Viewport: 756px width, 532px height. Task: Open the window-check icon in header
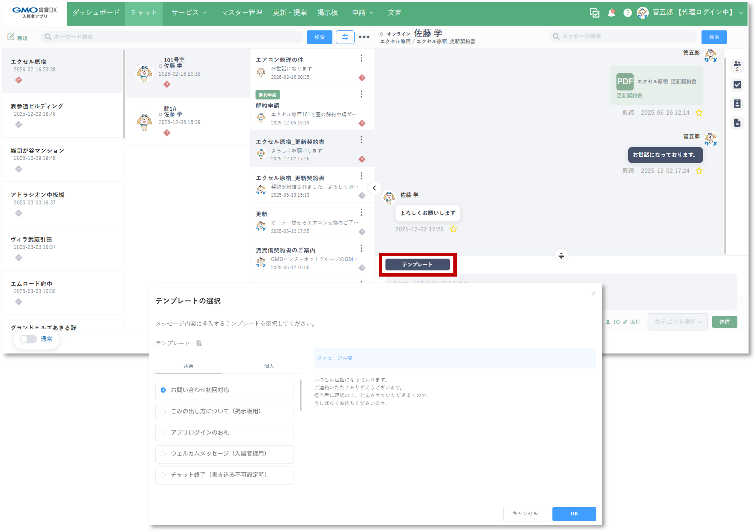(x=594, y=13)
